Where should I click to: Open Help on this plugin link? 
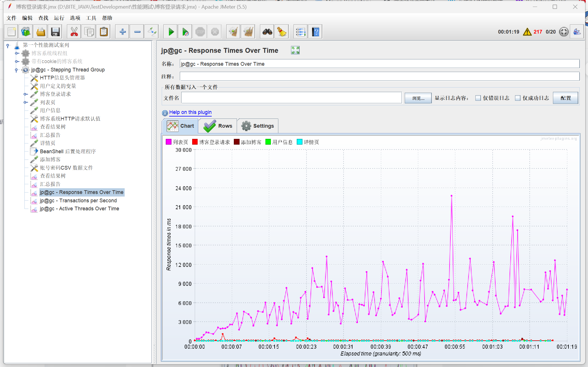tap(190, 112)
